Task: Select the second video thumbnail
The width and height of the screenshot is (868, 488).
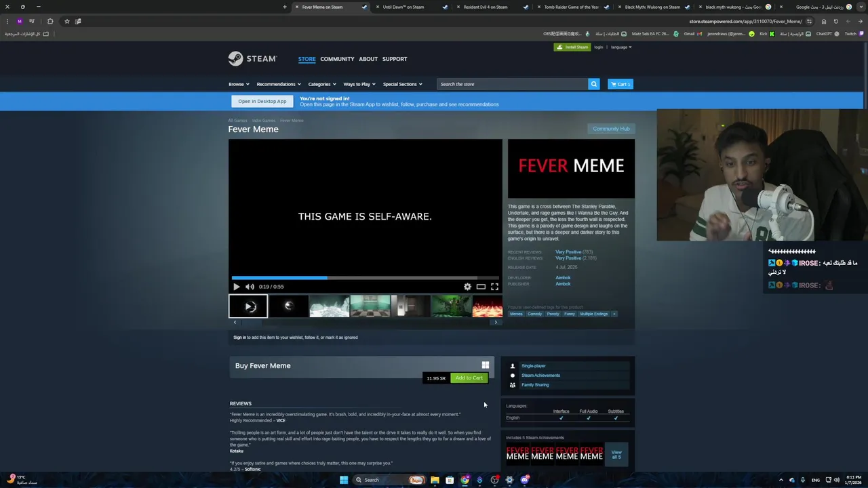Action: coord(288,306)
